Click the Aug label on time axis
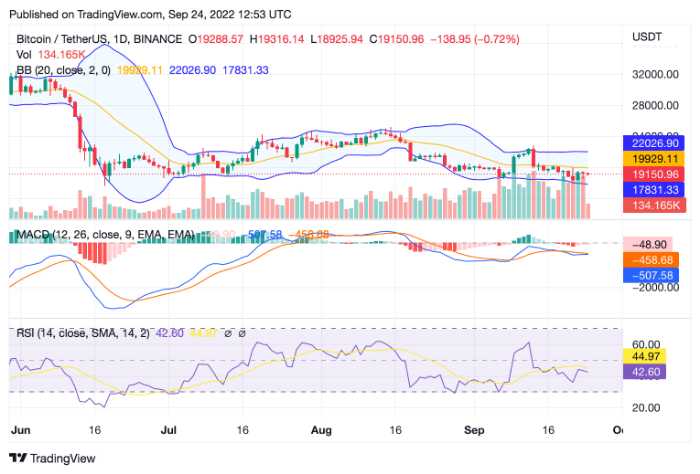This screenshot has width=700, height=474. [321, 430]
